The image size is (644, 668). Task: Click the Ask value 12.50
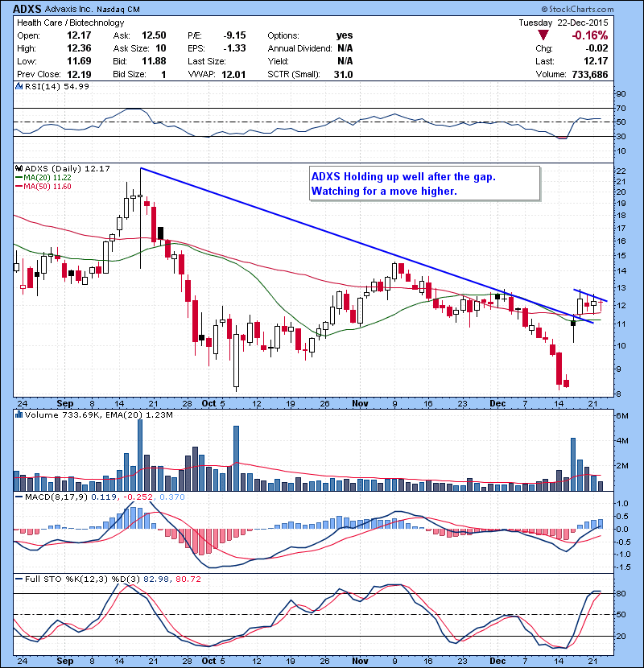154,35
